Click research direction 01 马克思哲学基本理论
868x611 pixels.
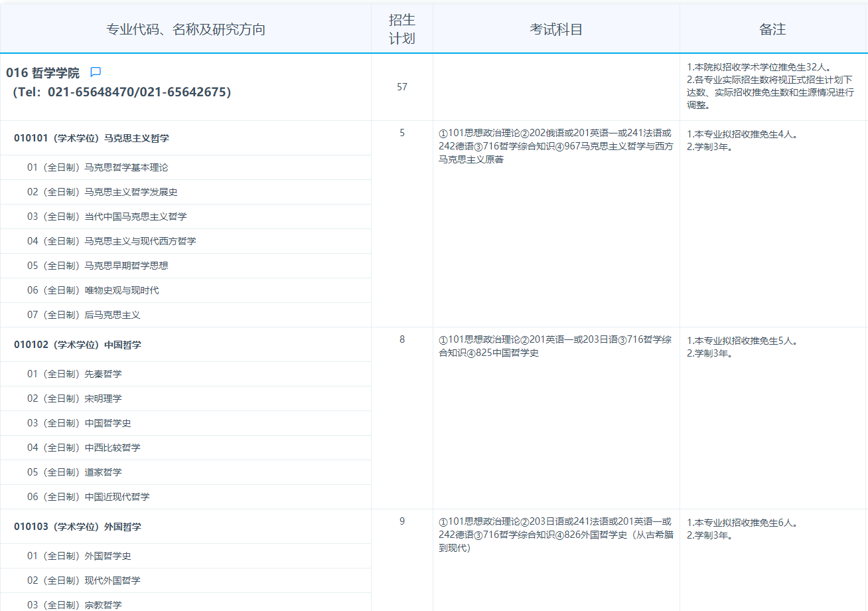[98, 167]
